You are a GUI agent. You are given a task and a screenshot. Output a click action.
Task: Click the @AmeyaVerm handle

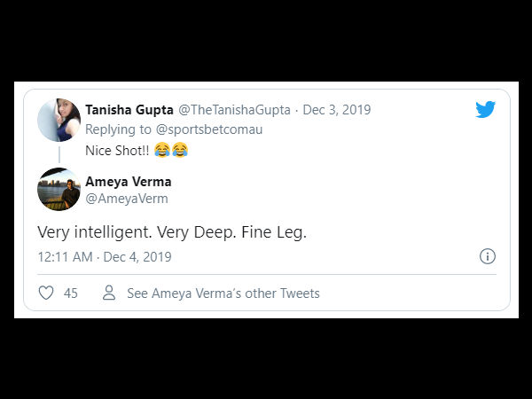tap(127, 199)
